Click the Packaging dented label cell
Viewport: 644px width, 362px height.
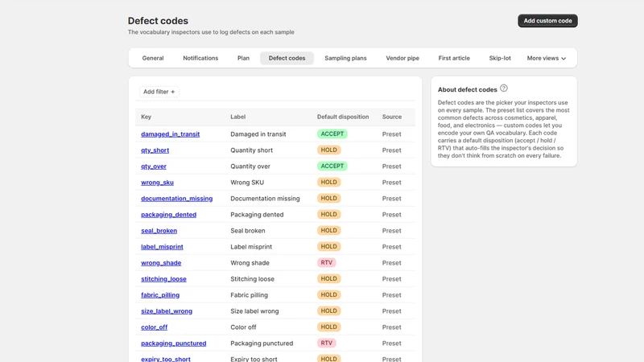pos(257,215)
